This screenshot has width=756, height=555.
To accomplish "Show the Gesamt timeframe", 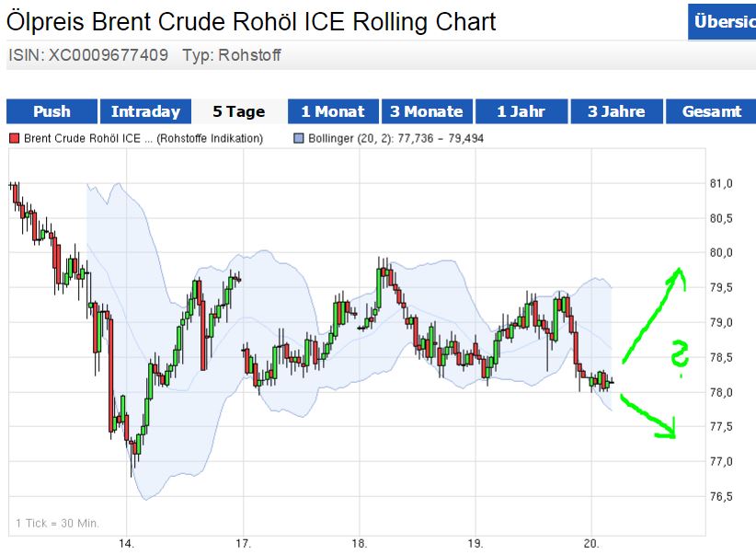I will [711, 111].
